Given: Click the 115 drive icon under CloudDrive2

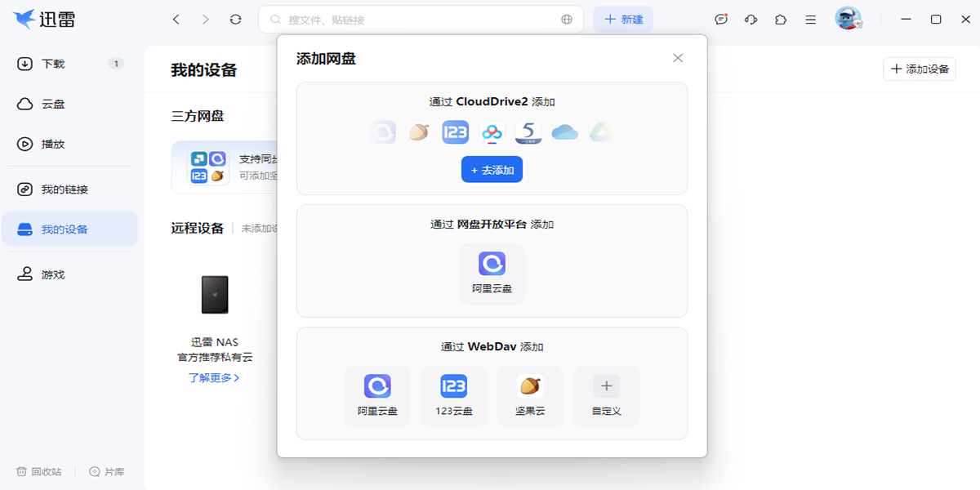Looking at the screenshot, I should 528,132.
